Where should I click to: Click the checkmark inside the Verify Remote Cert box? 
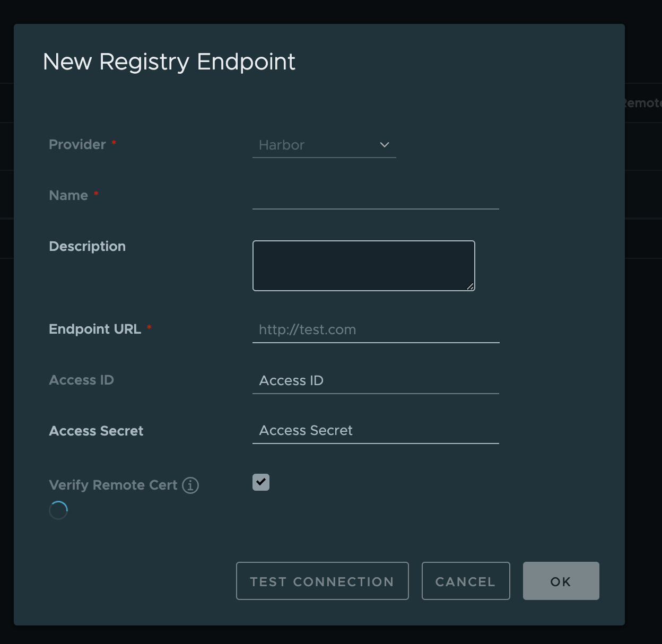[x=260, y=482]
